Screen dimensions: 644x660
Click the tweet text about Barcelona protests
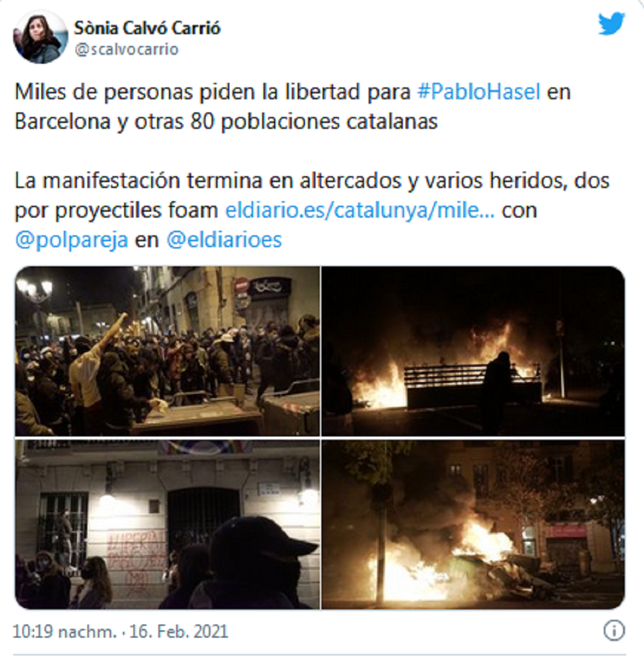(x=292, y=106)
